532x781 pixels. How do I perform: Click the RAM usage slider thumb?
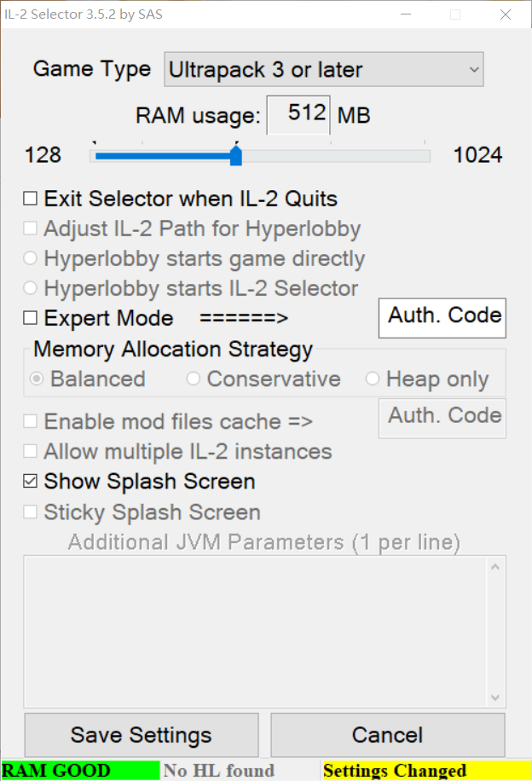(x=236, y=156)
